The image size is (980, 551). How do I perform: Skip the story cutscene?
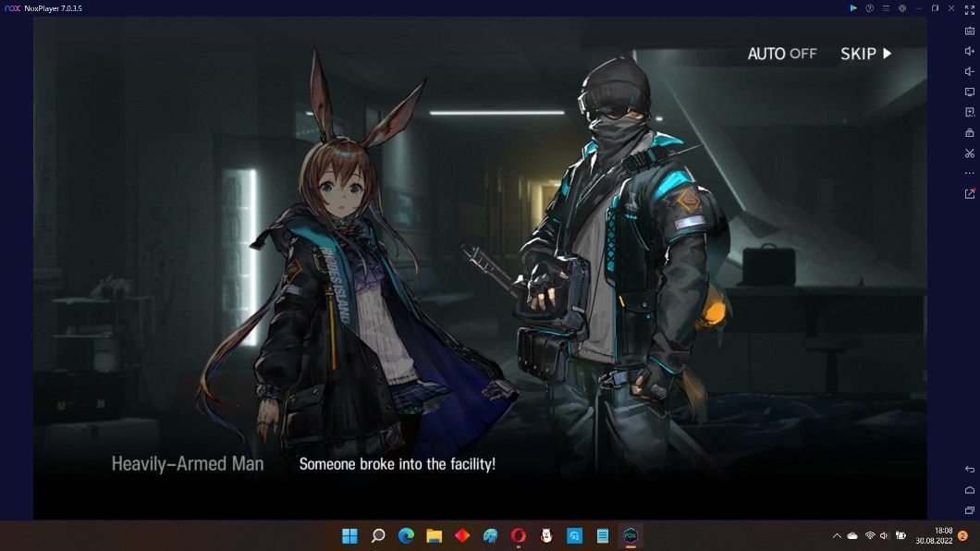(x=865, y=54)
